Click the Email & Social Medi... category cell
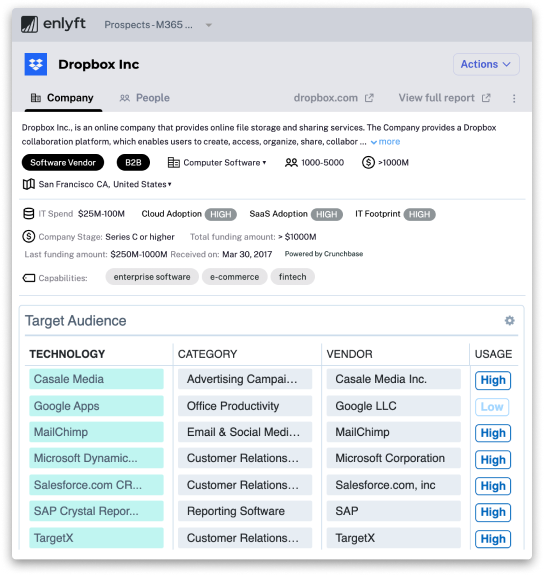 click(245, 432)
